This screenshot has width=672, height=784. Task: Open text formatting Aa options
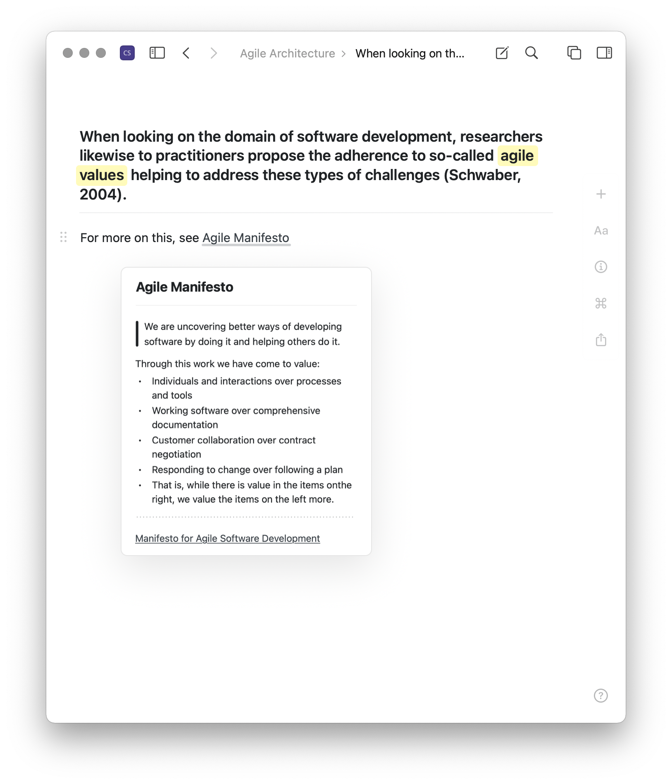point(601,230)
